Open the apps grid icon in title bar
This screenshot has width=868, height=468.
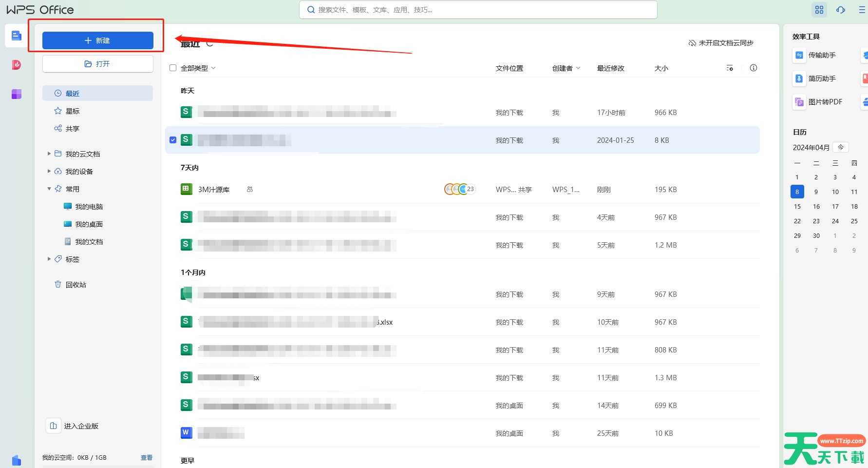coord(819,10)
